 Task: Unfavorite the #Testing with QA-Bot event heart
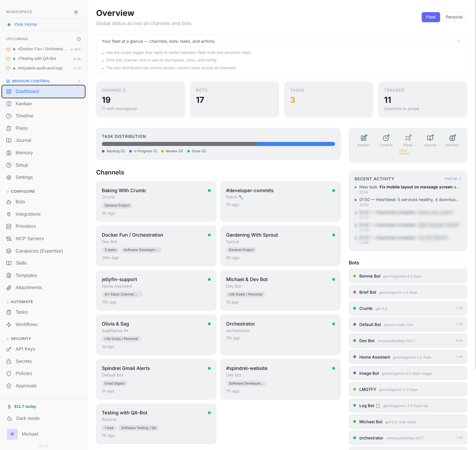tap(8, 58)
